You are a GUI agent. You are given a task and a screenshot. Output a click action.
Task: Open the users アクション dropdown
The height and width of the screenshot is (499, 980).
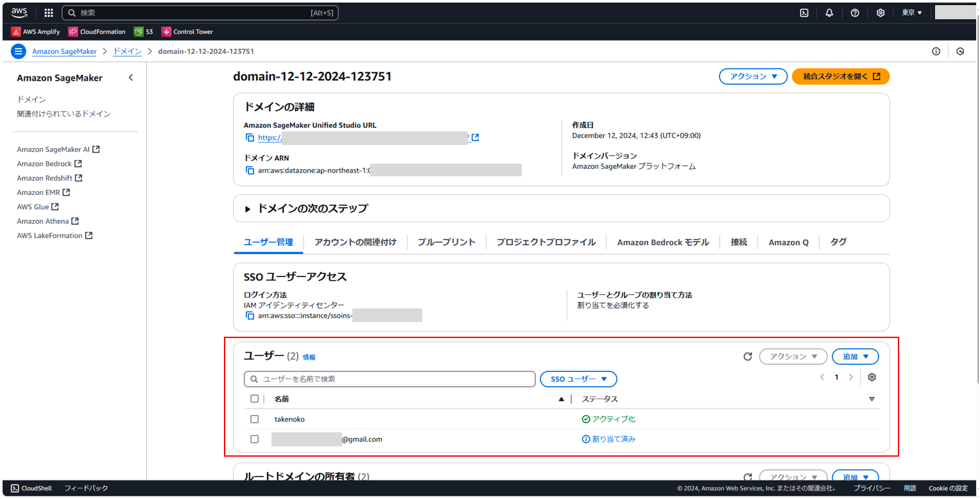(793, 357)
